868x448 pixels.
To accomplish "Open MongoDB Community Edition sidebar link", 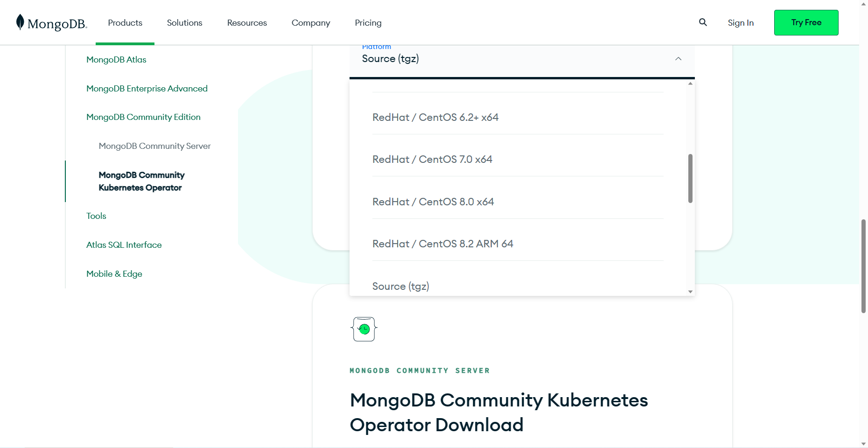I will point(143,117).
